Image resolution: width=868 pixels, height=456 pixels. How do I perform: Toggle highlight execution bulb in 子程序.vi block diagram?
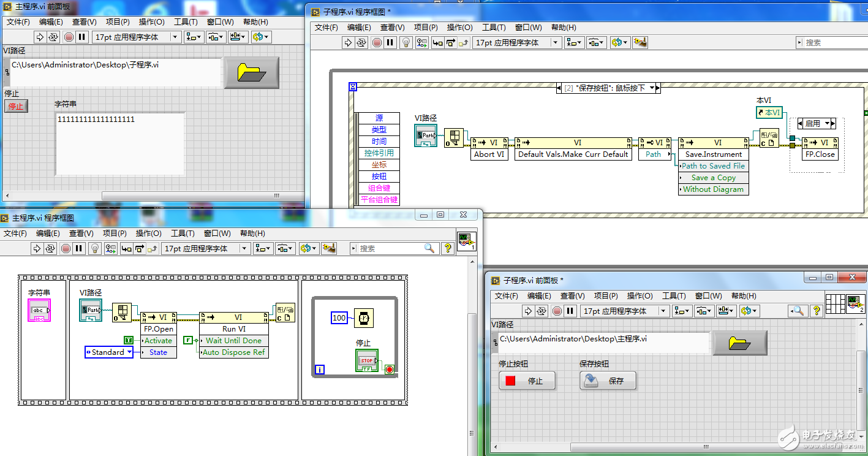click(x=406, y=42)
